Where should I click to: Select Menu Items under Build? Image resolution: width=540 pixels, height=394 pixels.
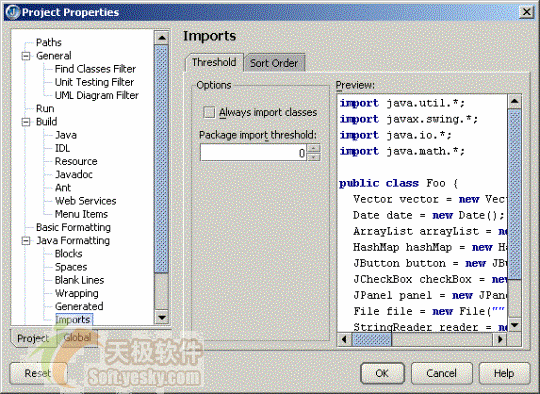(81, 214)
